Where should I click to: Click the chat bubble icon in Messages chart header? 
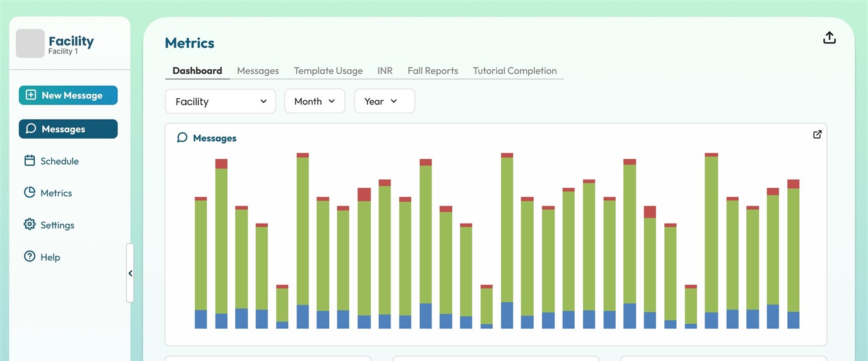tap(182, 137)
